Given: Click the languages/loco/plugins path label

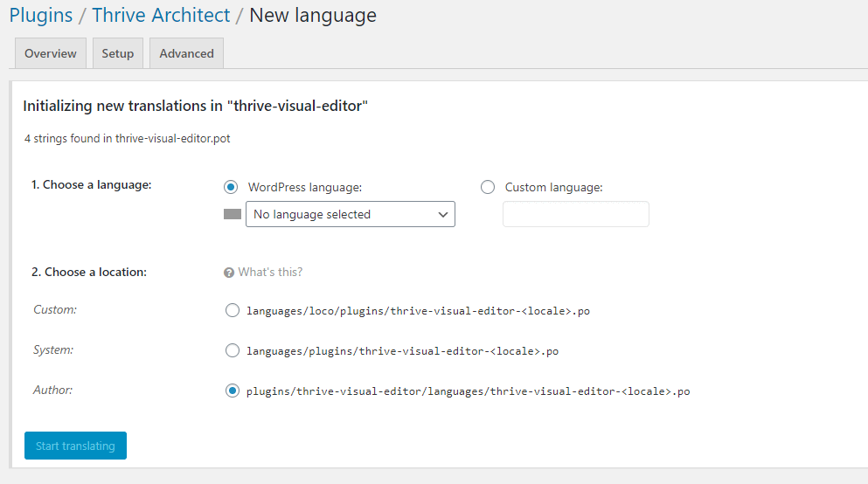Looking at the screenshot, I should (418, 311).
